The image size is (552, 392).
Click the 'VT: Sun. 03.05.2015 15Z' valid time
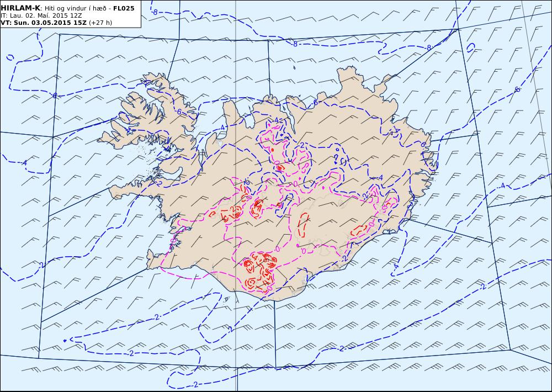(43, 23)
